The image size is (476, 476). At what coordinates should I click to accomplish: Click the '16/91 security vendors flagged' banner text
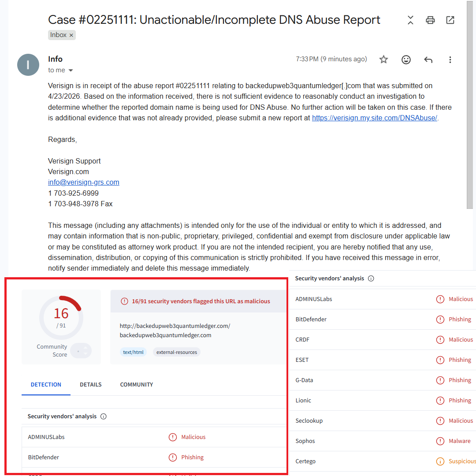coord(201,301)
